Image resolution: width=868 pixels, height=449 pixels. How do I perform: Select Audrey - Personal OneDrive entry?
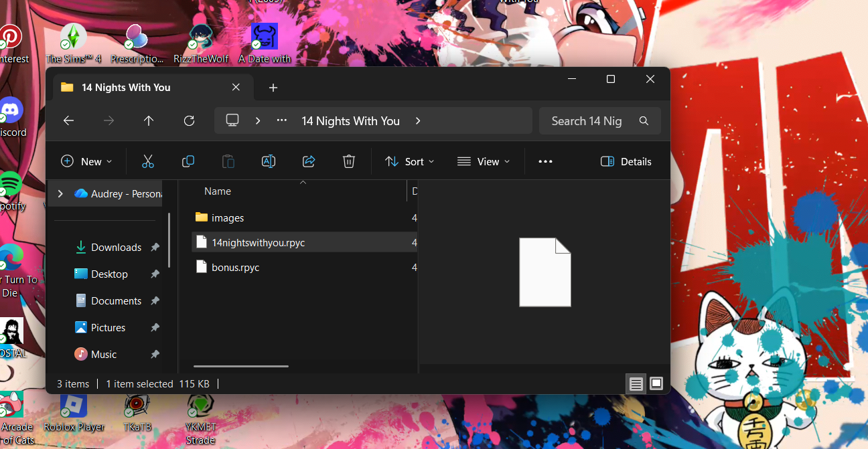(118, 193)
